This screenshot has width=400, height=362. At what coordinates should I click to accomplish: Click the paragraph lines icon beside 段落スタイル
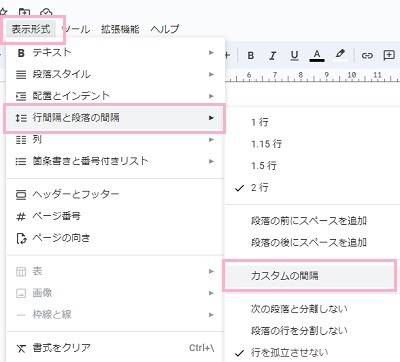(x=21, y=75)
